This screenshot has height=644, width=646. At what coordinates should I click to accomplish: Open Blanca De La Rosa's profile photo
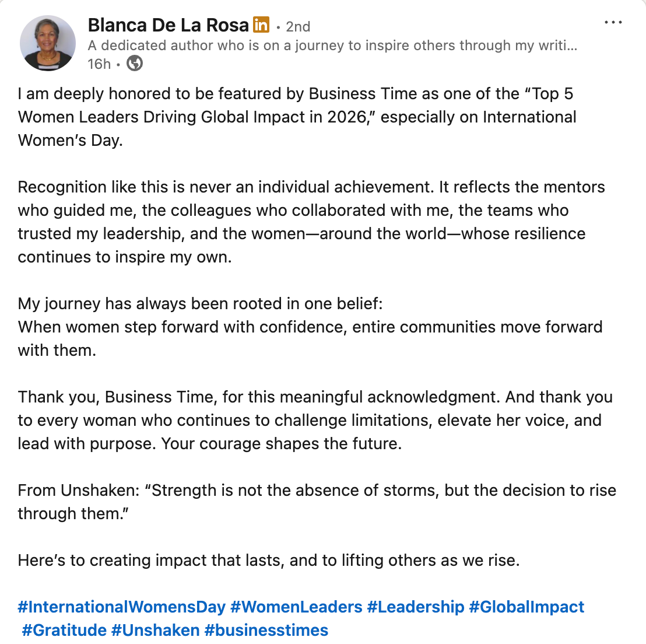(x=48, y=43)
